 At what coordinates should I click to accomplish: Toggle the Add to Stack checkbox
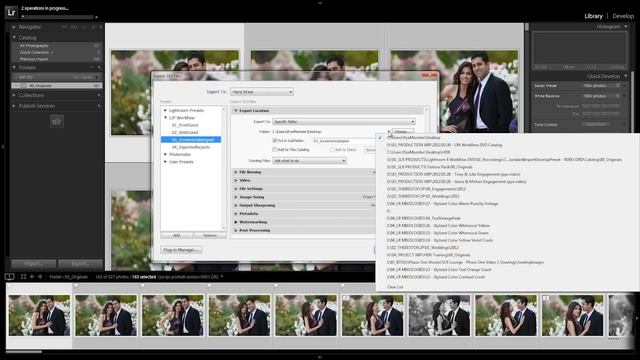tap(332, 150)
